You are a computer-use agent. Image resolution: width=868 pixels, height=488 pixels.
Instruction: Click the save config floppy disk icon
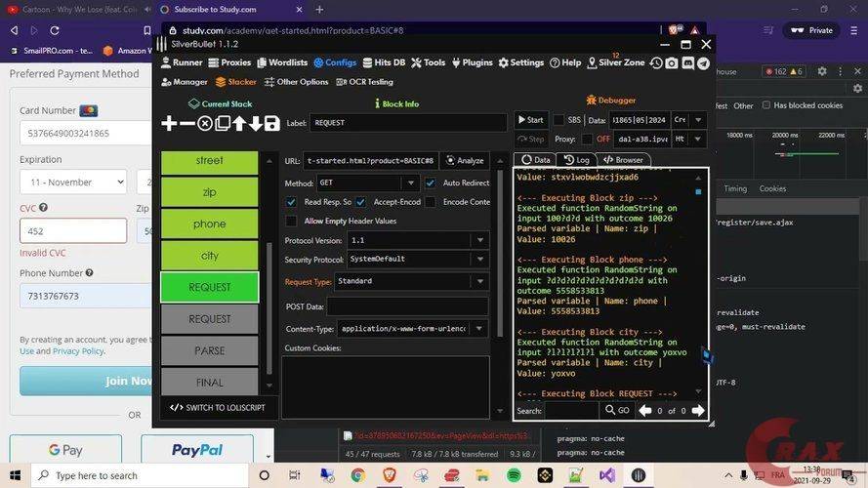click(x=272, y=124)
